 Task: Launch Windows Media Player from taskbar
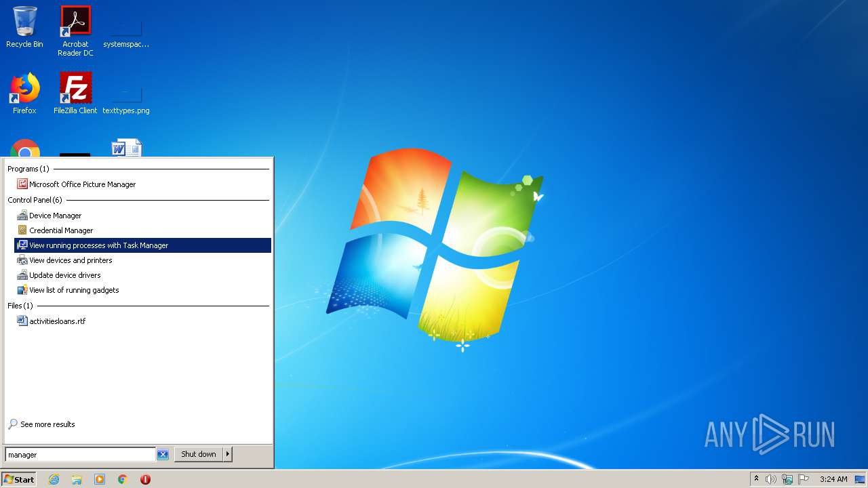pyautogui.click(x=100, y=479)
